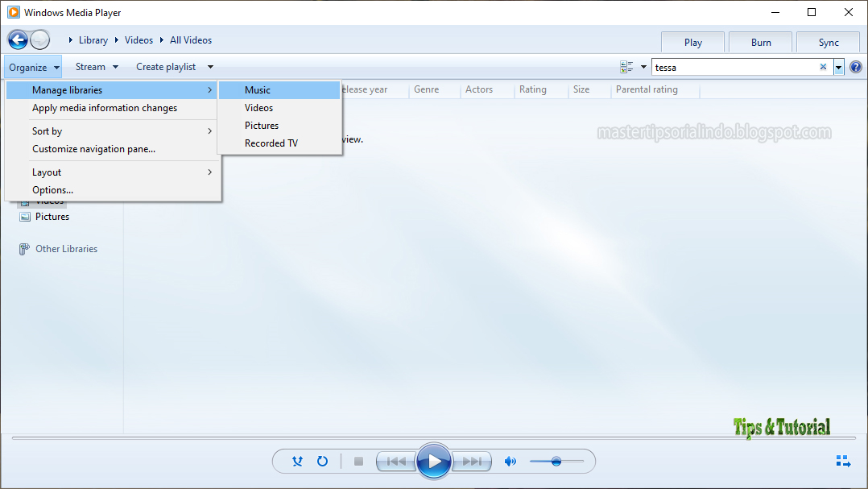Choose Videos in Manage libraries submenu
The width and height of the screenshot is (868, 489).
pos(279,107)
